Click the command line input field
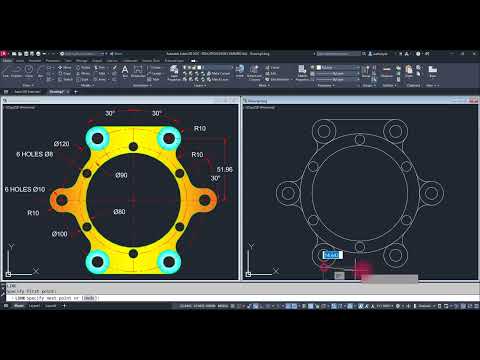 pyautogui.click(x=243, y=298)
